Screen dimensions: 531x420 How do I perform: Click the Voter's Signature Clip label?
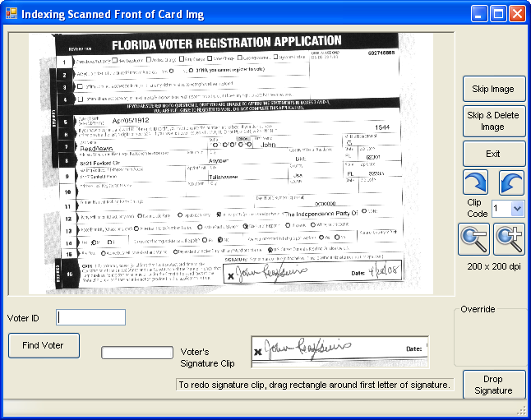(208, 358)
